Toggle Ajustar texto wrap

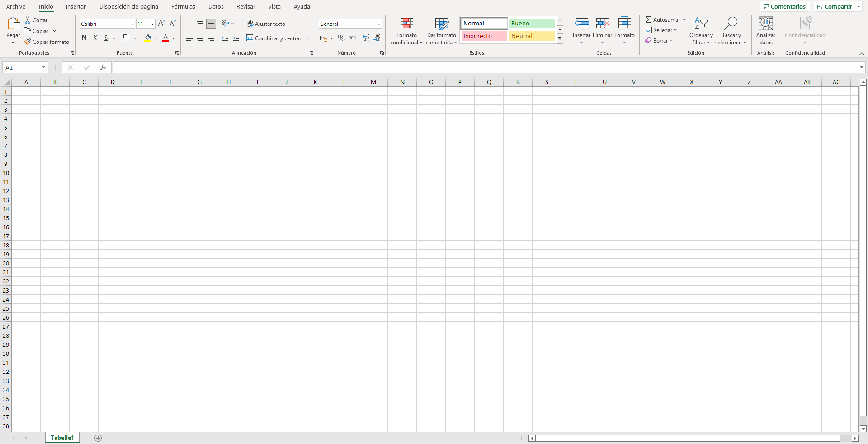pos(266,24)
